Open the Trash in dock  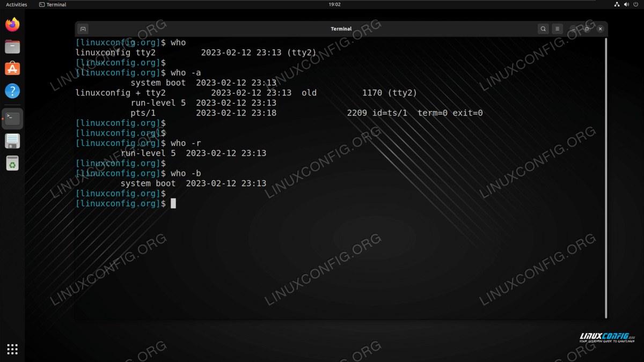[x=12, y=163]
